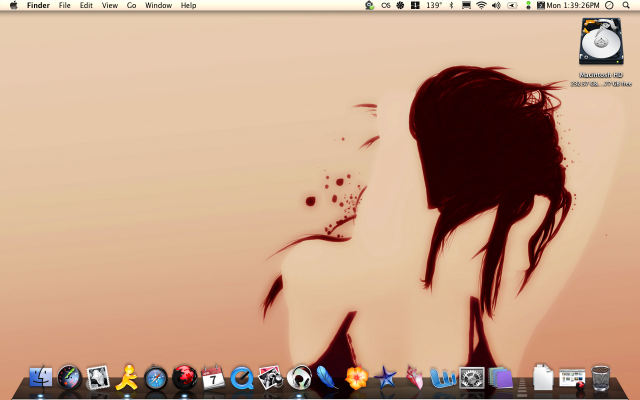Open the View menu
The width and height of the screenshot is (640, 400).
click(110, 5)
